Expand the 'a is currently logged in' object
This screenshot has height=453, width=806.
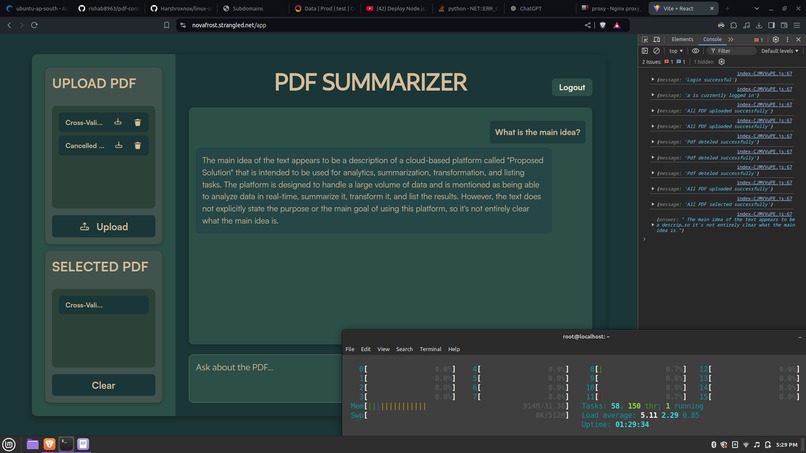coord(653,95)
